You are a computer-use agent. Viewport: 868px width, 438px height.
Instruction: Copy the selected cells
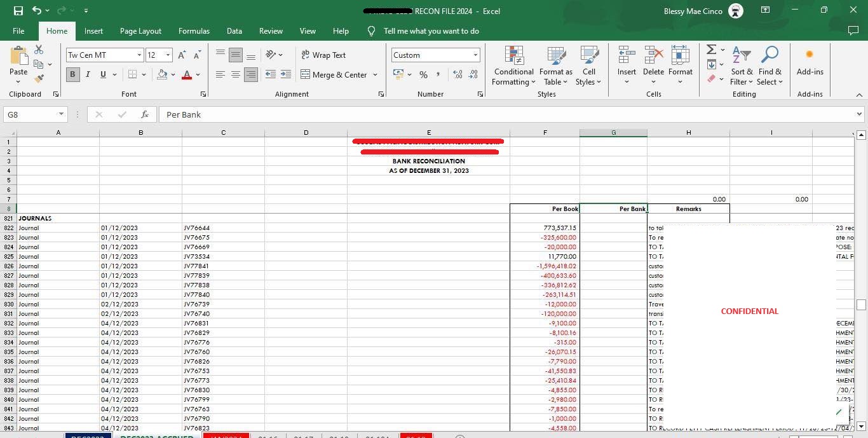click(39, 64)
